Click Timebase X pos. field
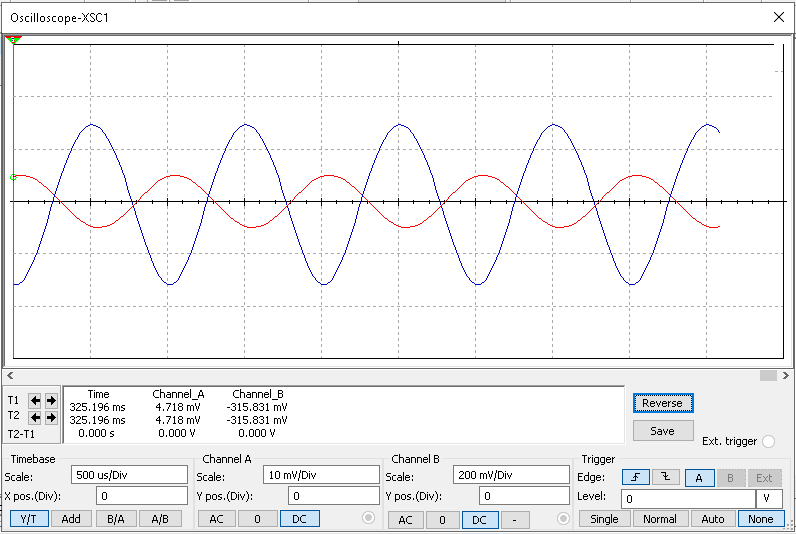 coord(142,496)
